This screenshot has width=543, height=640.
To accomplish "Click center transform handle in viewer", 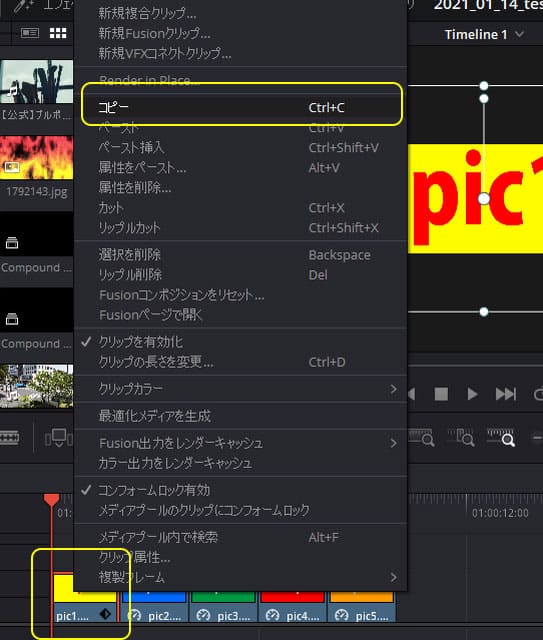I will [484, 199].
